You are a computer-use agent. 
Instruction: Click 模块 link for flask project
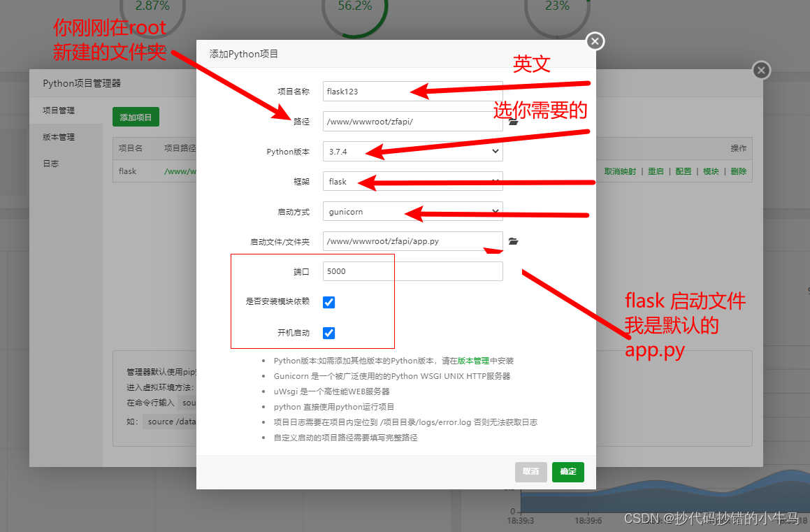pos(711,171)
